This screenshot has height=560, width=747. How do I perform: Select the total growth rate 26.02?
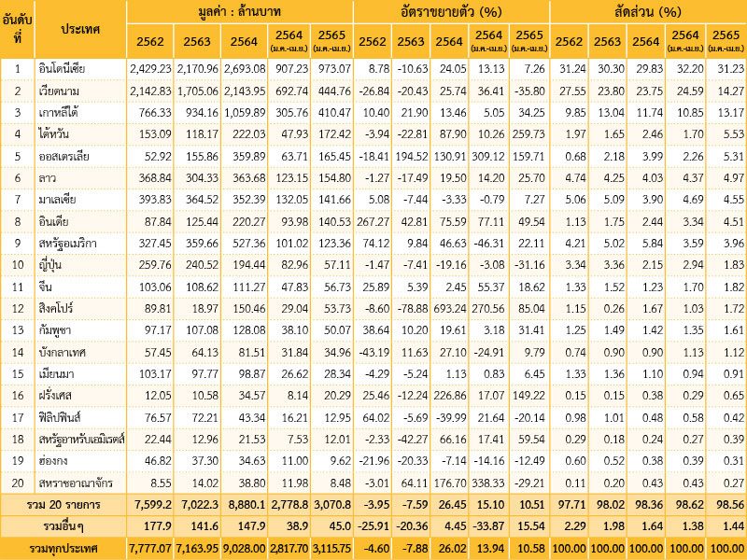(x=453, y=549)
